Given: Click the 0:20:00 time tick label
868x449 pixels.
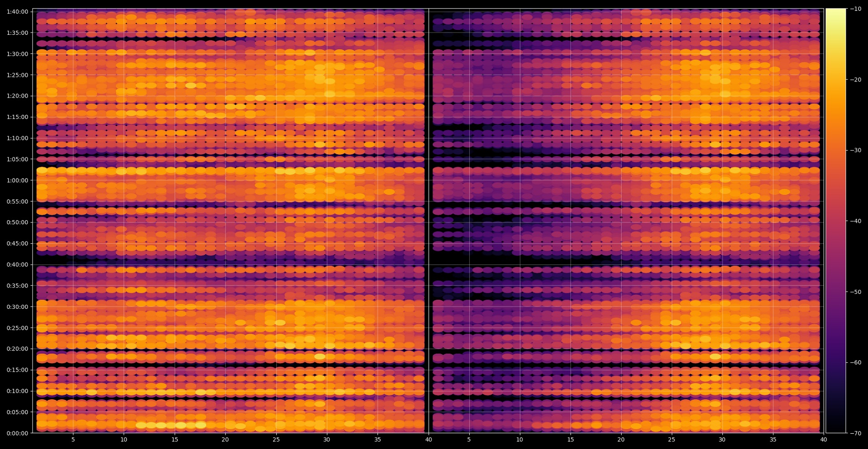Looking at the screenshot, I should 17,349.
